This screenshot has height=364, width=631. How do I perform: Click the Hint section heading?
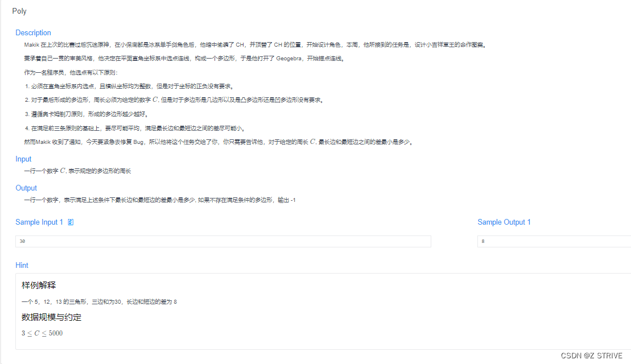(22, 265)
